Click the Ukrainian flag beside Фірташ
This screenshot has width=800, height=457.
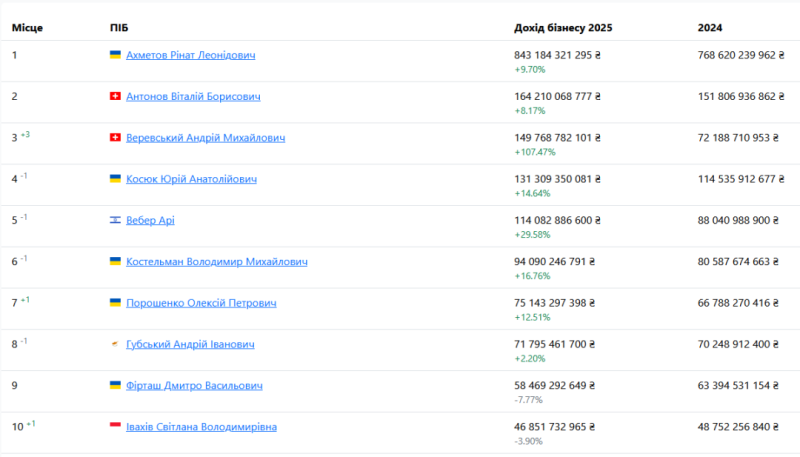(x=115, y=385)
